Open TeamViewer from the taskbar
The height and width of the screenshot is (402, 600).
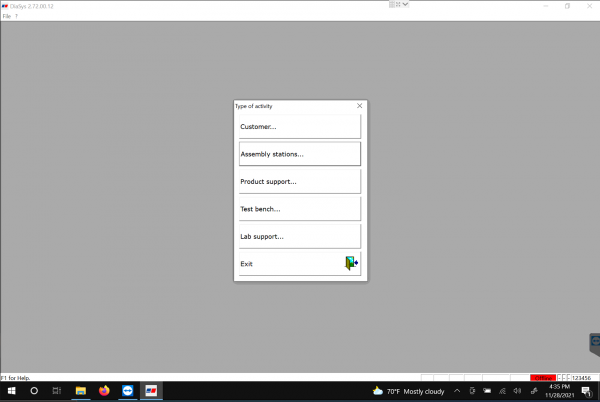[127, 391]
